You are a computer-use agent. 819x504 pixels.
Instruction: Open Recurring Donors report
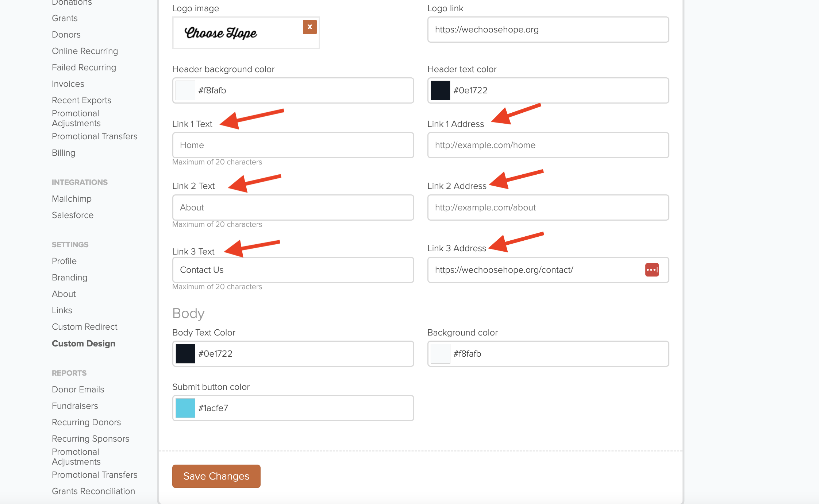click(86, 422)
